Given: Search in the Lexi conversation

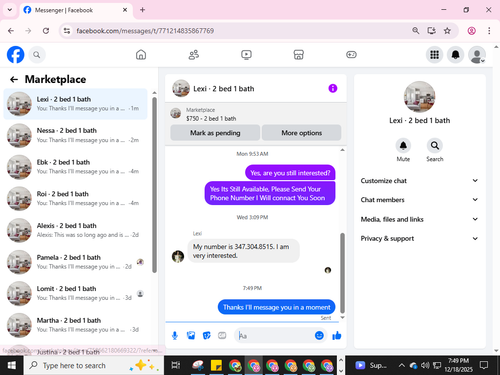Looking at the screenshot, I should tap(435, 146).
